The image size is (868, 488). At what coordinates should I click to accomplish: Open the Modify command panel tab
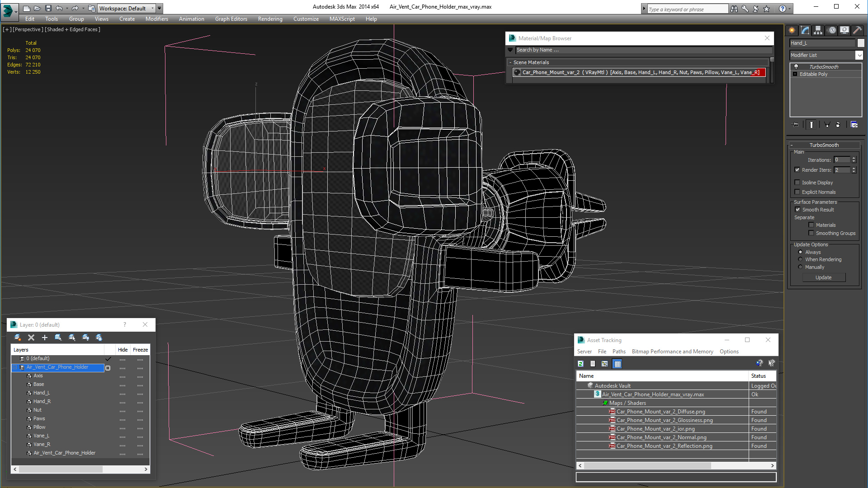[x=805, y=30]
